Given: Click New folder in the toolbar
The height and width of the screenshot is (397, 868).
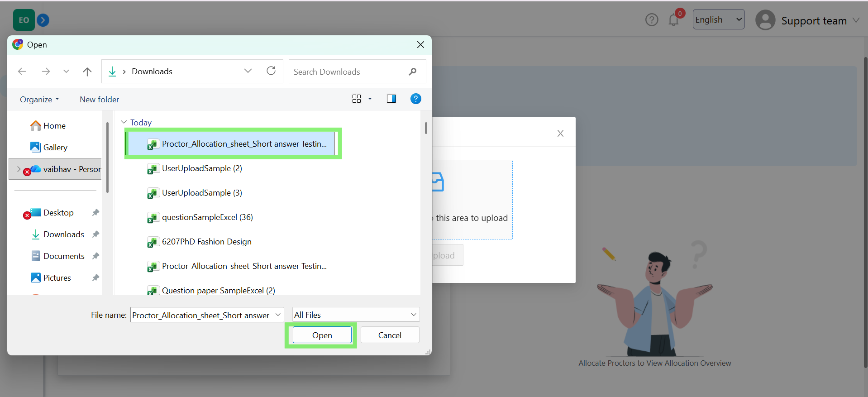Looking at the screenshot, I should coord(99,100).
